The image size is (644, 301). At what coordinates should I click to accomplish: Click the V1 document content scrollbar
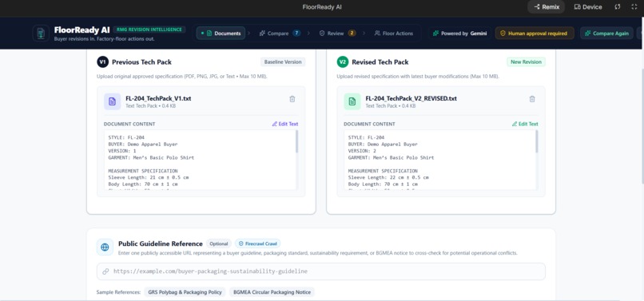point(297,142)
